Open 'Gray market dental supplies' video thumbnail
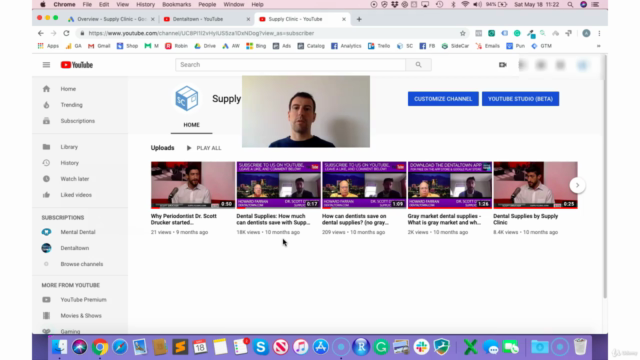 point(450,185)
